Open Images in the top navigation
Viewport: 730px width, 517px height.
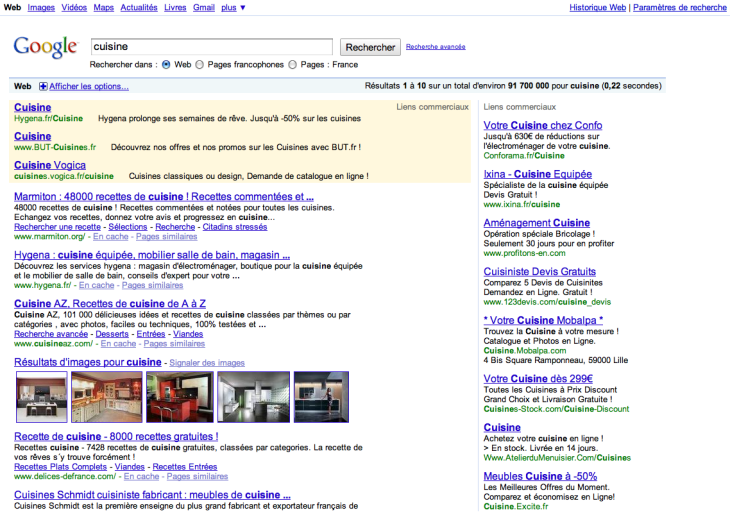point(41,7)
